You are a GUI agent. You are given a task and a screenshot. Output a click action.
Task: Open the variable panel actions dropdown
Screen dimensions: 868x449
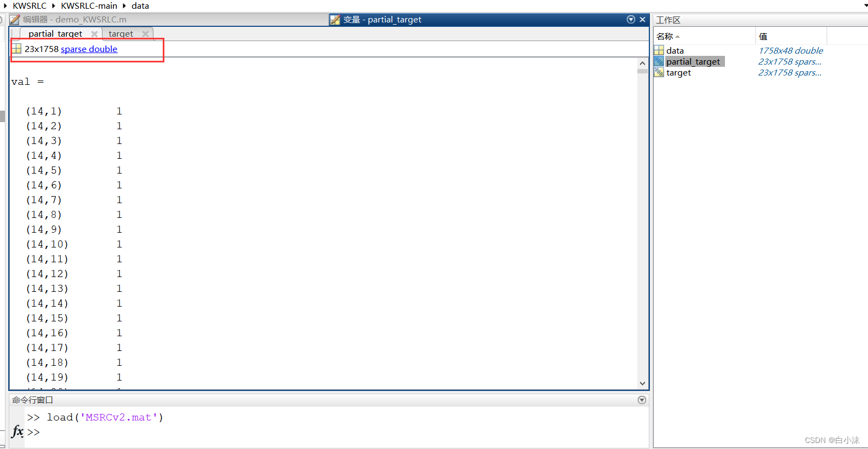coord(631,20)
